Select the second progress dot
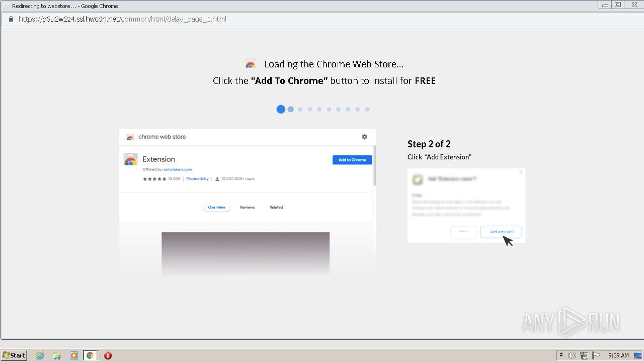 (291, 109)
